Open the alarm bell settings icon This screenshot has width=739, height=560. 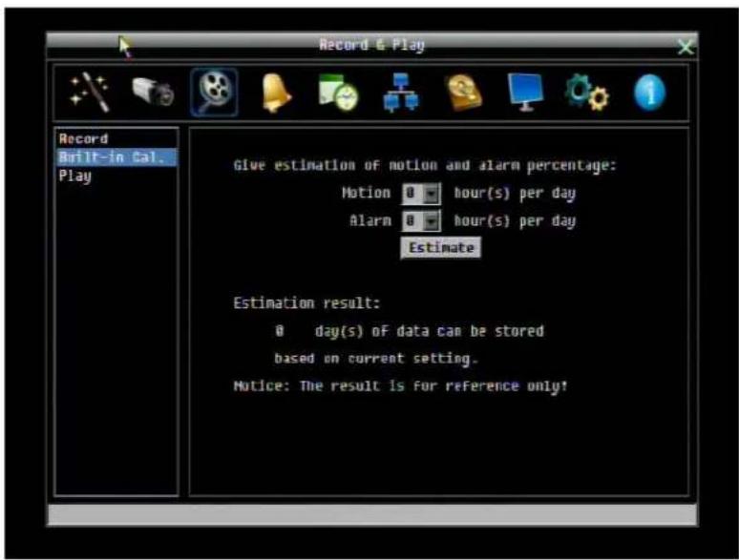276,93
